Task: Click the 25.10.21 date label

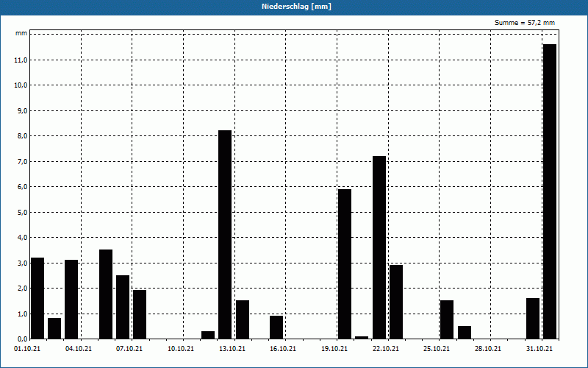Action: (x=437, y=349)
